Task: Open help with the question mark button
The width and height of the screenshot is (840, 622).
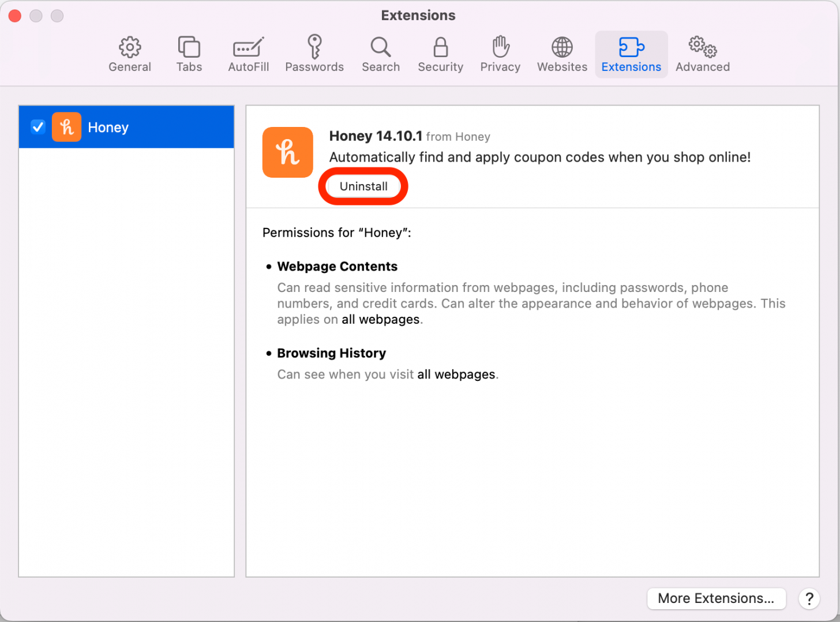Action: click(x=809, y=599)
